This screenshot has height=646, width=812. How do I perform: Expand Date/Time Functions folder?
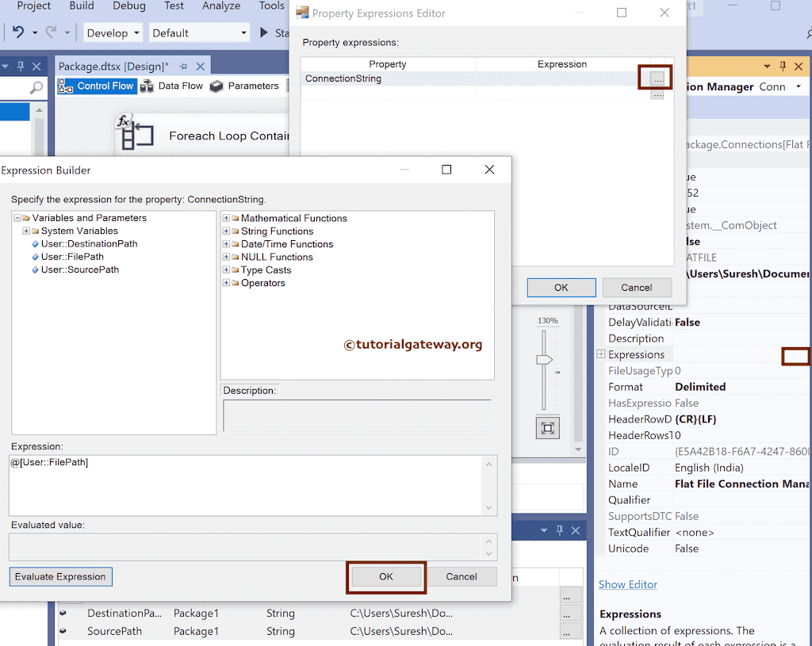point(226,244)
